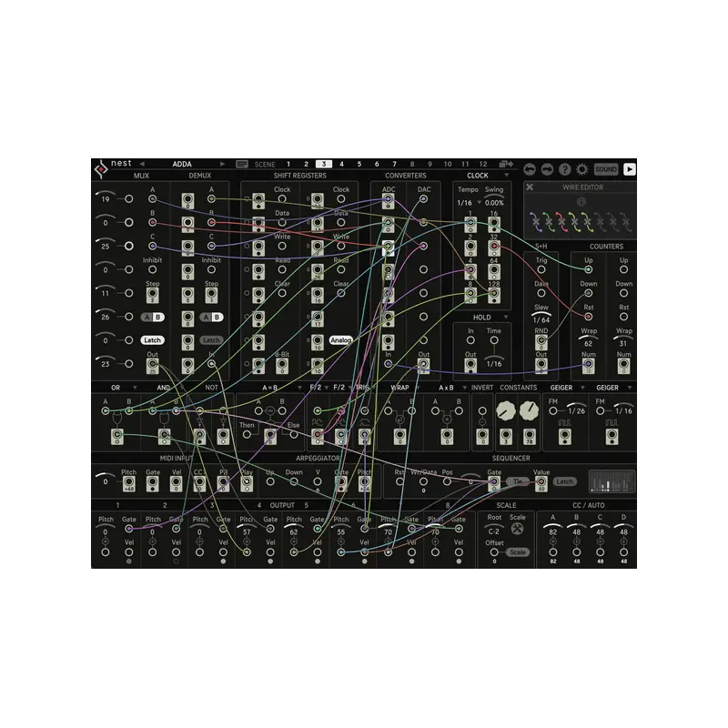Click the MUX Step jack
728x728 pixels.
point(152,295)
